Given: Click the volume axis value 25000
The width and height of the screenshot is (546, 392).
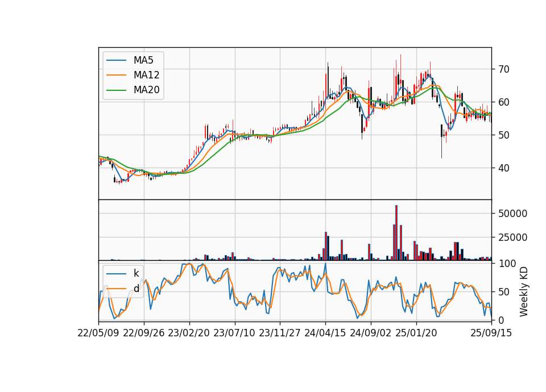Looking at the screenshot, I should pyautogui.click(x=512, y=237).
